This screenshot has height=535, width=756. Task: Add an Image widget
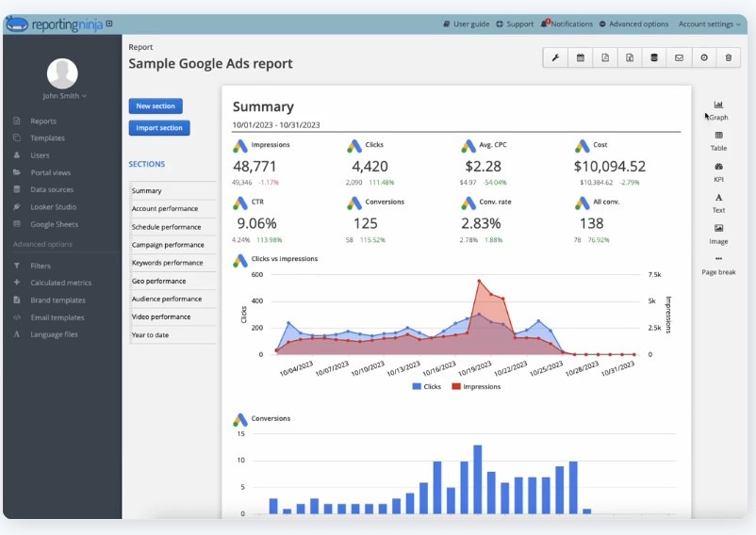point(718,235)
